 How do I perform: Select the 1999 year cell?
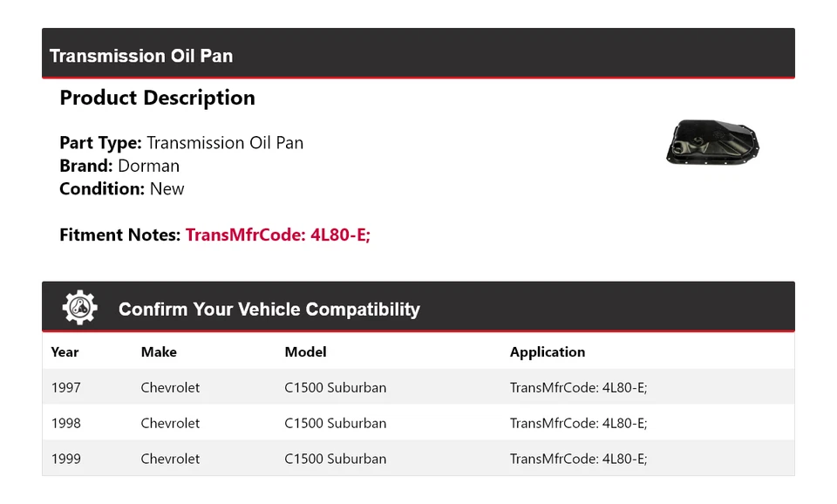(65, 459)
